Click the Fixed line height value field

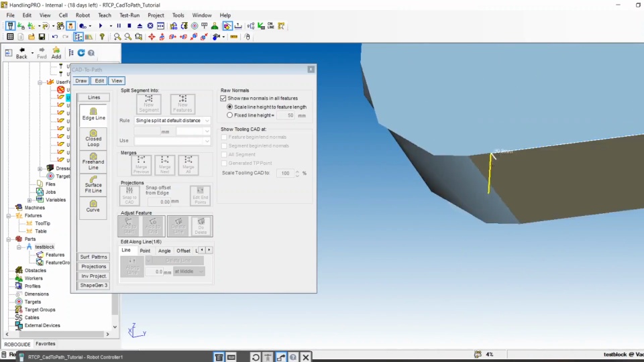286,115
